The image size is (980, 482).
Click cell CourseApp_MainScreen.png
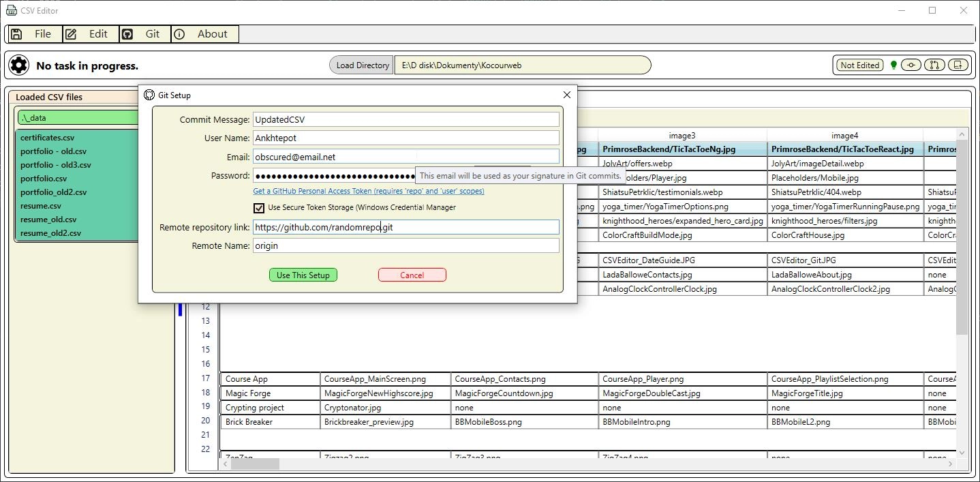(x=386, y=379)
